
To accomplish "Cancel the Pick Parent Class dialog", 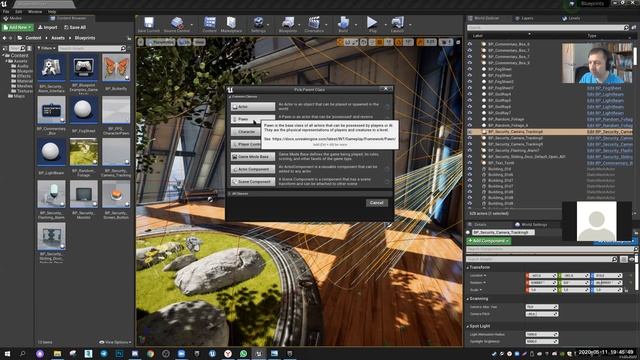I will [x=376, y=203].
